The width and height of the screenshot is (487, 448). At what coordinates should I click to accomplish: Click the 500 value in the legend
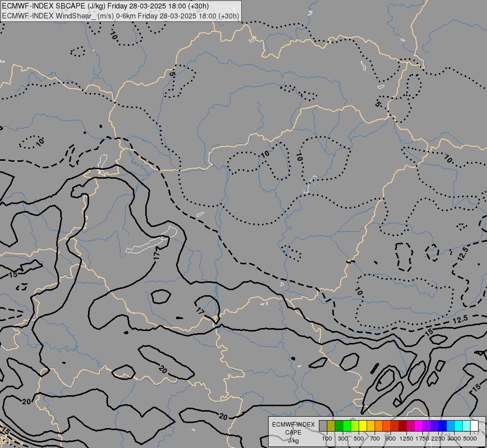[x=359, y=439]
